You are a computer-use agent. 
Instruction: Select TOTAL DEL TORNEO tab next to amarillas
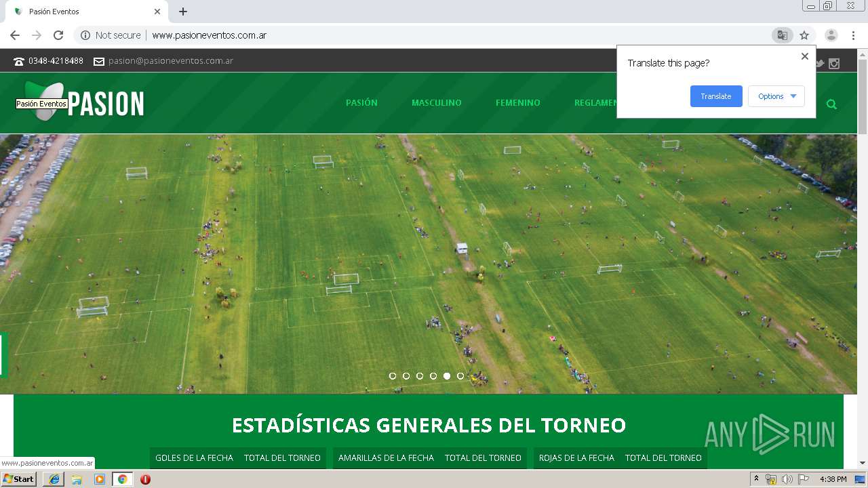tap(483, 458)
